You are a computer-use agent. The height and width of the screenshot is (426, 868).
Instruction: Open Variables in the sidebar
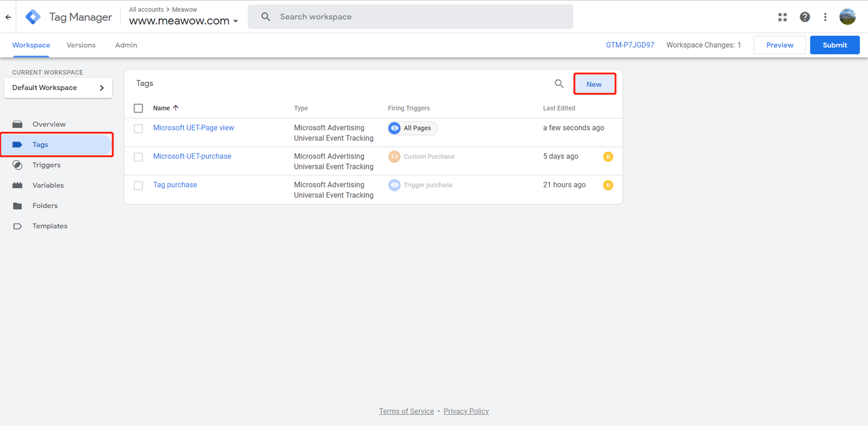click(48, 186)
